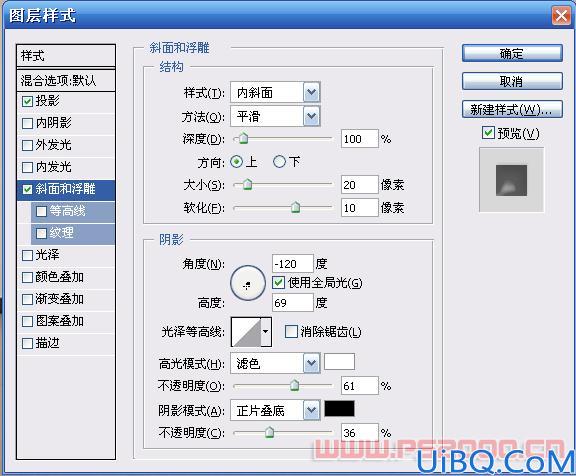Open the 样式 style dropdown (内斜面)
Screen dimensions: 576x476
275,92
